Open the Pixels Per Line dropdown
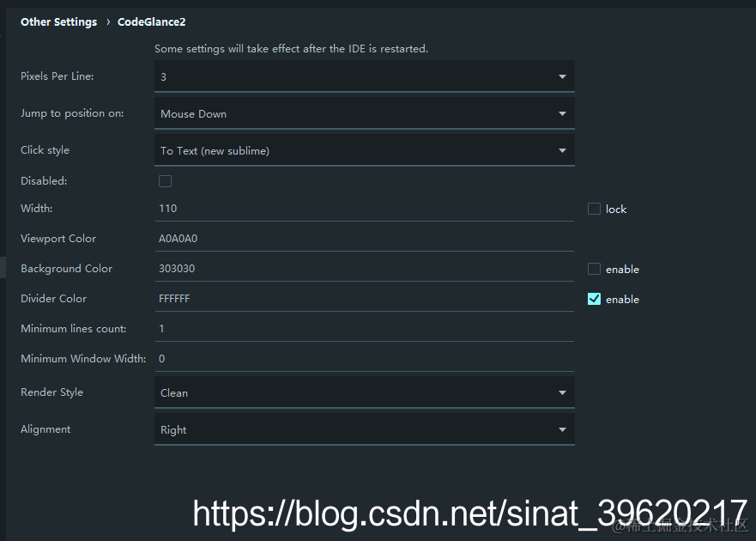Image resolution: width=756 pixels, height=541 pixels. pos(365,76)
